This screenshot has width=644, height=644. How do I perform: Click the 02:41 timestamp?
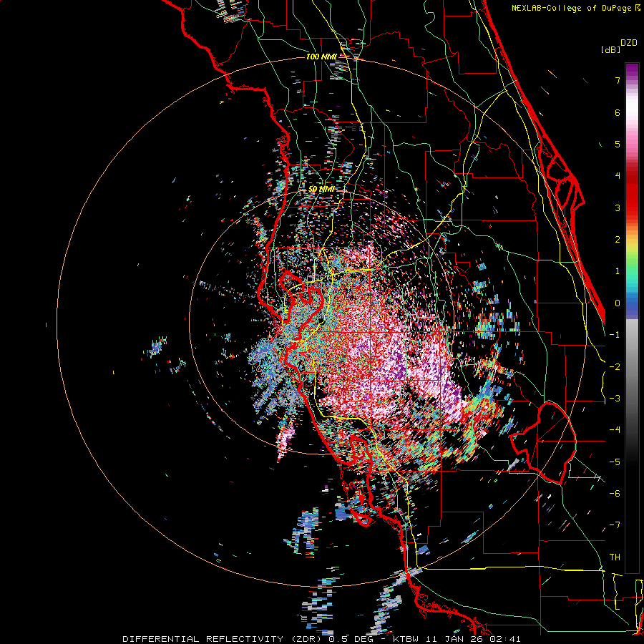tap(504, 639)
